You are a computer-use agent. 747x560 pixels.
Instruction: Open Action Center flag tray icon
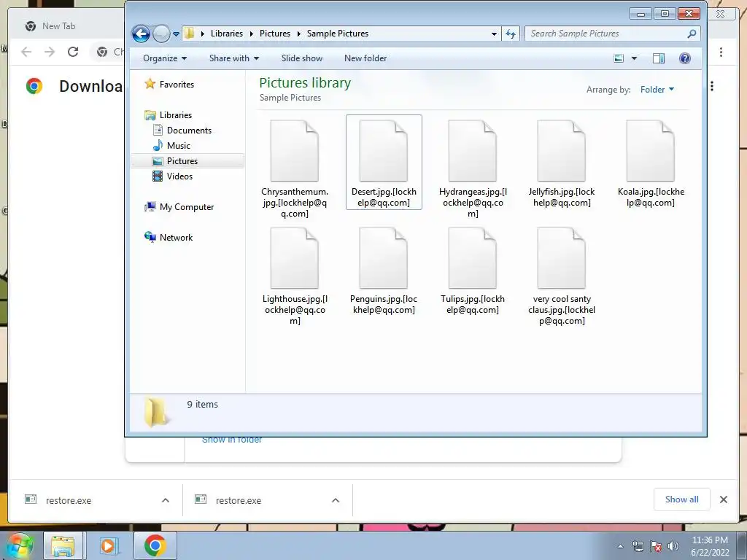[x=656, y=547]
